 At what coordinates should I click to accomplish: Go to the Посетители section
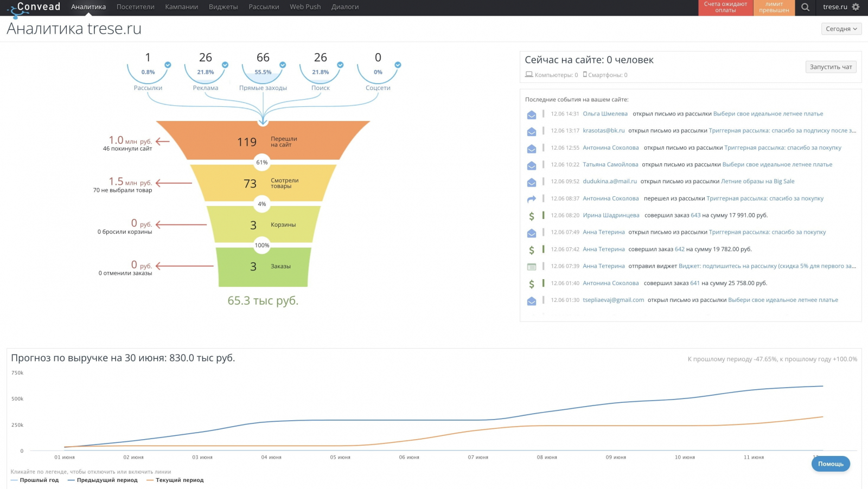[x=136, y=7]
